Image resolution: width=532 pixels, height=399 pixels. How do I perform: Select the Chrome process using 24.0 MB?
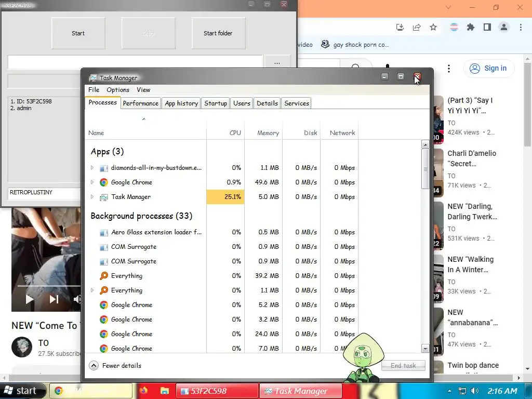tap(221, 334)
